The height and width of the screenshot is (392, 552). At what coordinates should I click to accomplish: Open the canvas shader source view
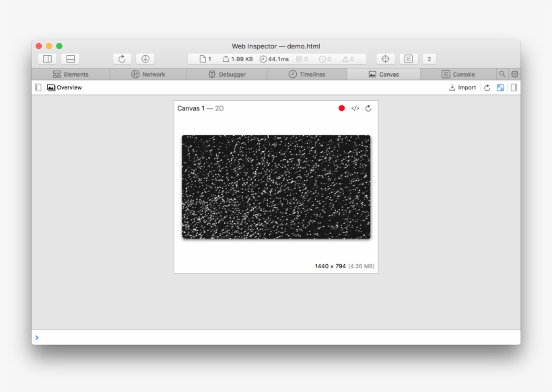[x=355, y=108]
